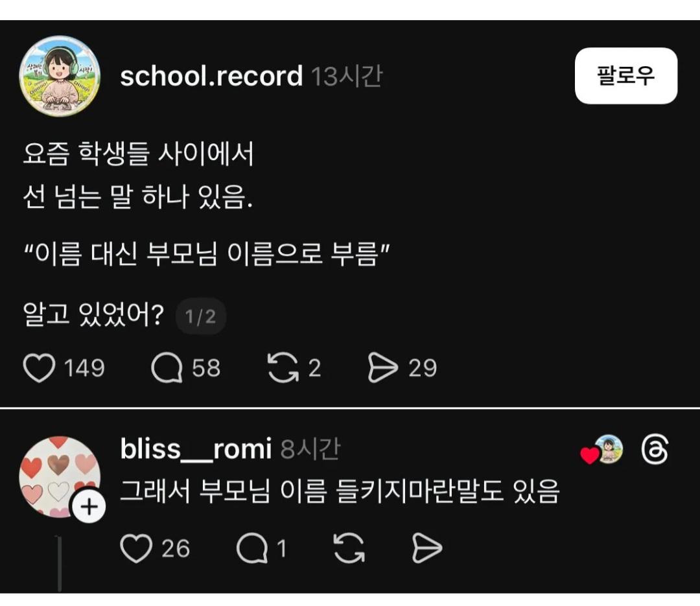Open the school.record username link

[211, 76]
